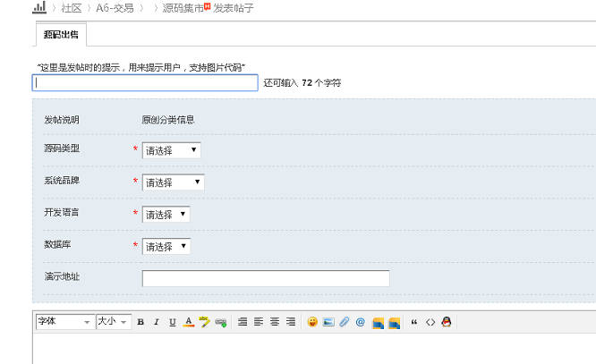Toggle italic formatting in the editor
Viewport: 596px width, 364px height.
click(x=157, y=322)
